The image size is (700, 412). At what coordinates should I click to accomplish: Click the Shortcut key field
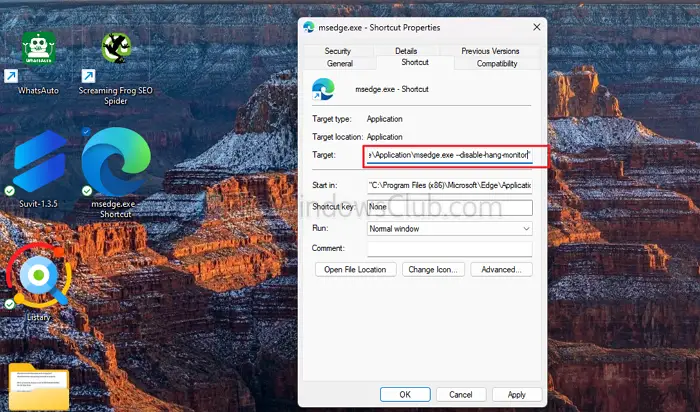coord(450,207)
